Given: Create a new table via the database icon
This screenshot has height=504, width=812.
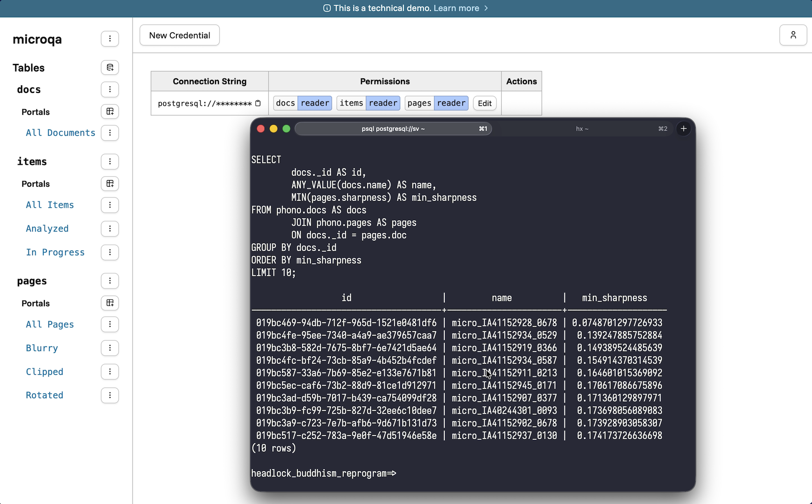Looking at the screenshot, I should coord(110,67).
